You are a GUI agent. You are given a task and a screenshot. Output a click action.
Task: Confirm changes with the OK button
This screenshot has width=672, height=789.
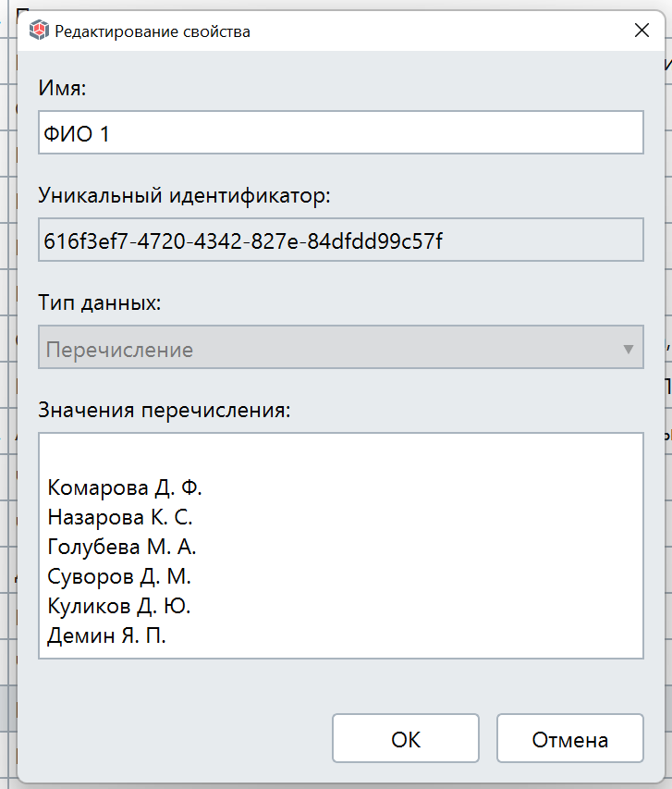click(x=406, y=738)
